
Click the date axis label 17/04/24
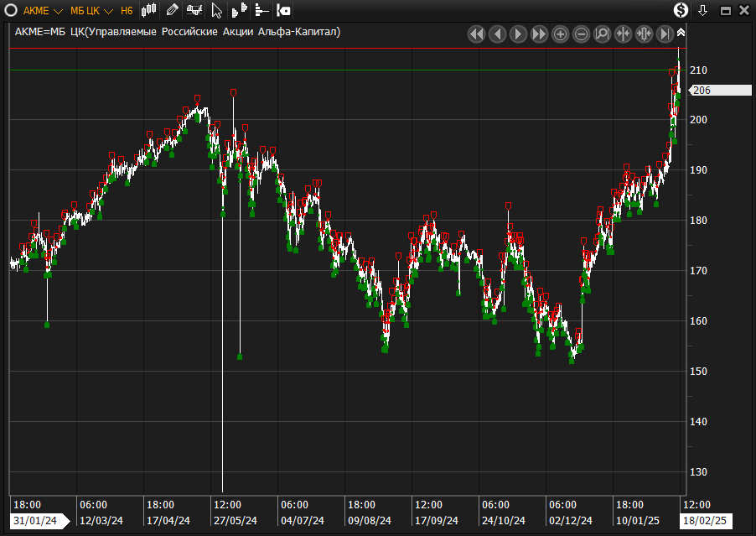click(x=168, y=521)
